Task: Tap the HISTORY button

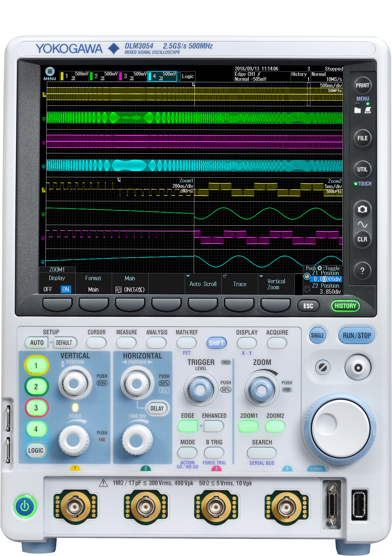Action: point(345,306)
